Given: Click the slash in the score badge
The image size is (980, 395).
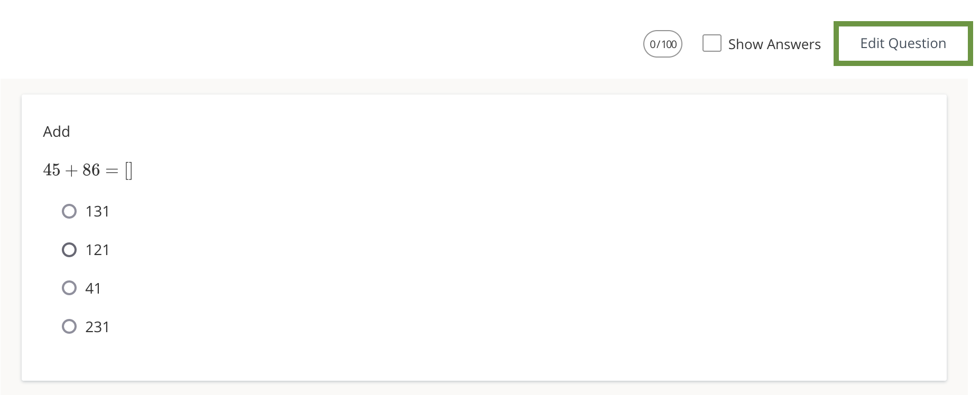Looking at the screenshot, I should point(658,44).
